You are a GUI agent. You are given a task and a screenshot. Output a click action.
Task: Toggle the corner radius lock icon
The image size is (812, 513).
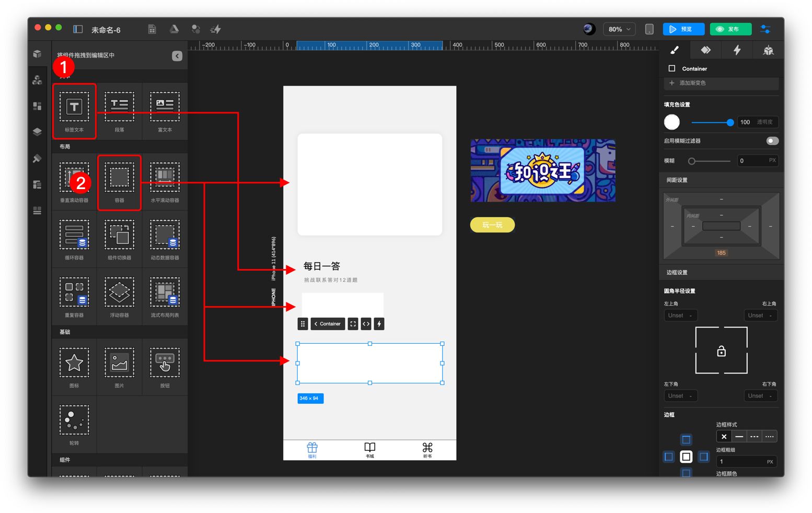[721, 351]
